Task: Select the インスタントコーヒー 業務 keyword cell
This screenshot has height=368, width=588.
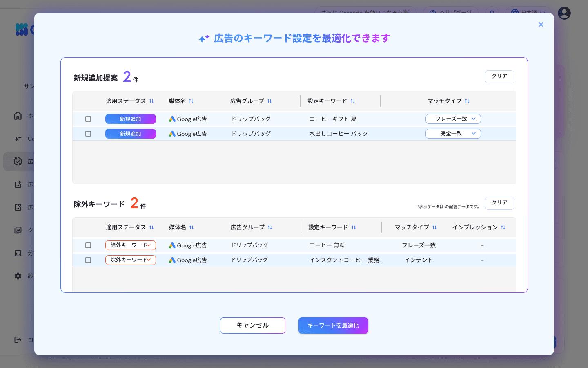Action: coord(346,260)
